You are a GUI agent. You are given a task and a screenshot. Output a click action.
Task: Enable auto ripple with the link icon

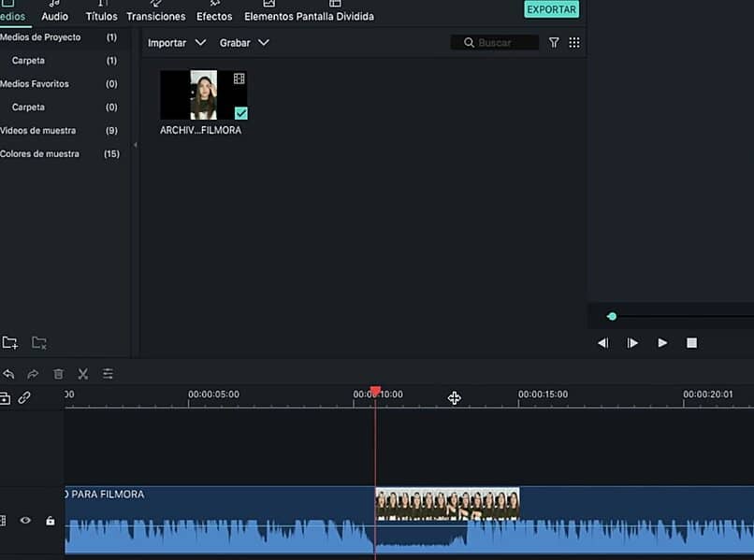pos(25,397)
